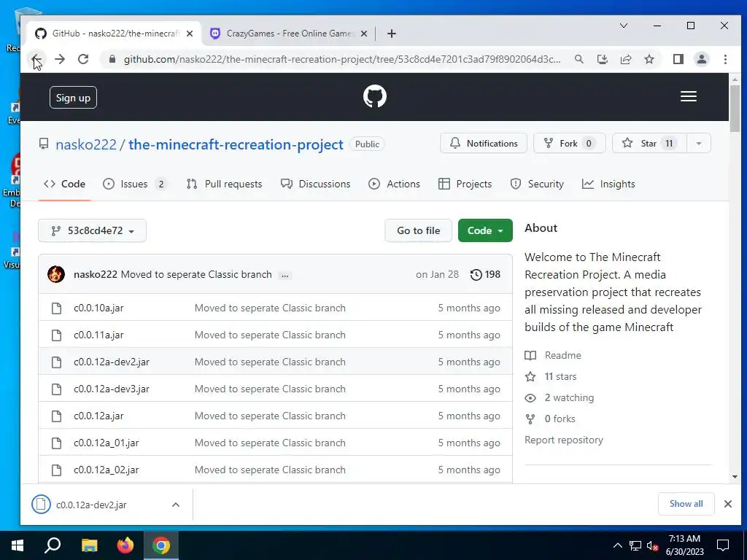Click 11 stars link
Image resolution: width=747 pixels, height=560 pixels.
(x=560, y=377)
